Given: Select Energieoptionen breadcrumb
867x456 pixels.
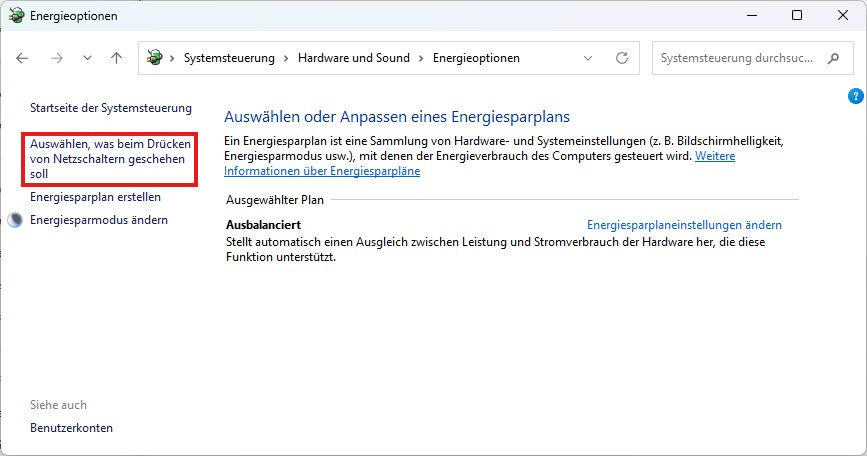Looking at the screenshot, I should click(476, 58).
